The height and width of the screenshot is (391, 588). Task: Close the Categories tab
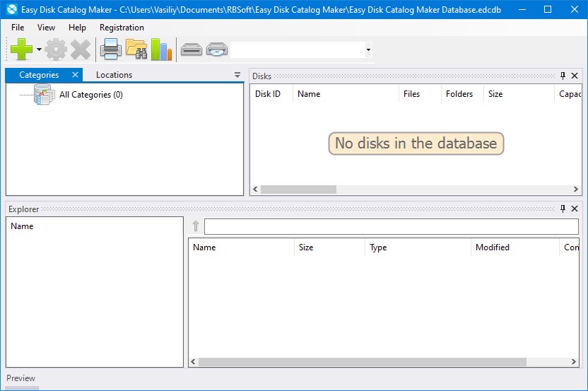pyautogui.click(x=76, y=75)
